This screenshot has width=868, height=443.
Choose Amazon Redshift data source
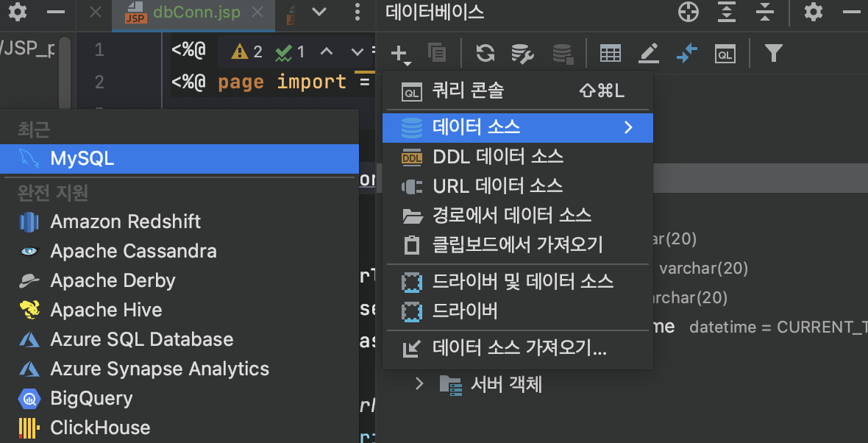pyautogui.click(x=179, y=221)
